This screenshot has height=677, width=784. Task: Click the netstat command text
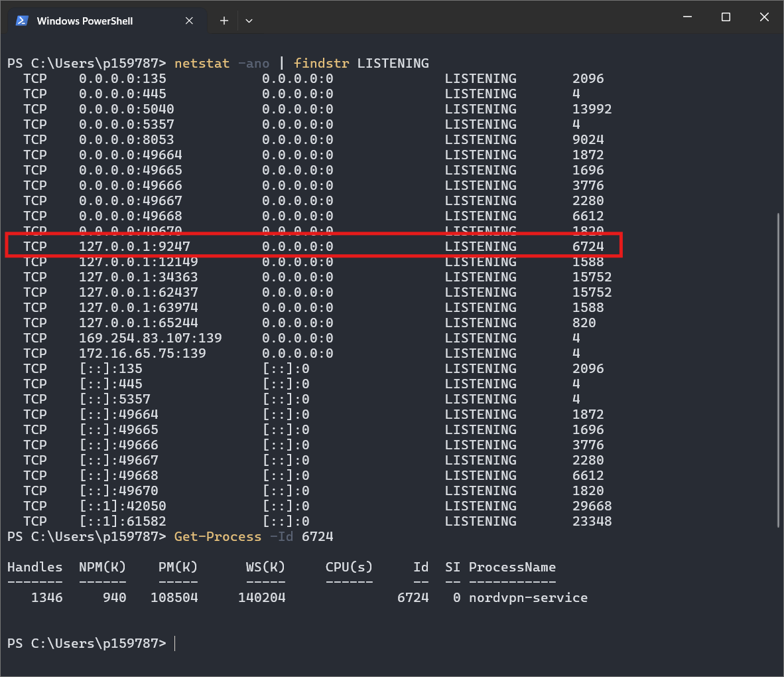202,64
